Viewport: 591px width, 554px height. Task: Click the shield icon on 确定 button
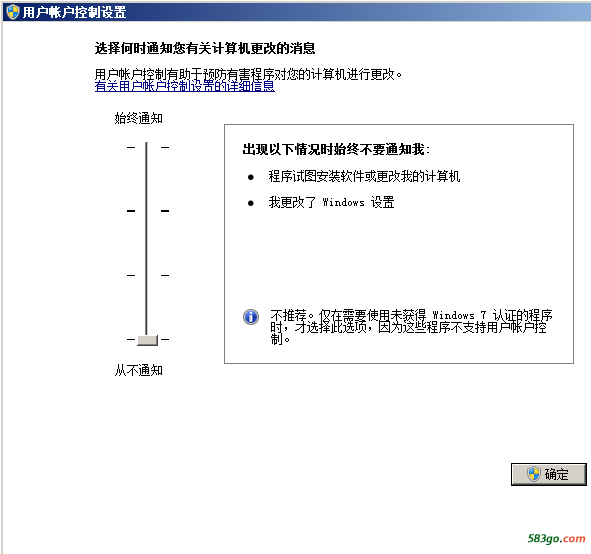coord(534,474)
